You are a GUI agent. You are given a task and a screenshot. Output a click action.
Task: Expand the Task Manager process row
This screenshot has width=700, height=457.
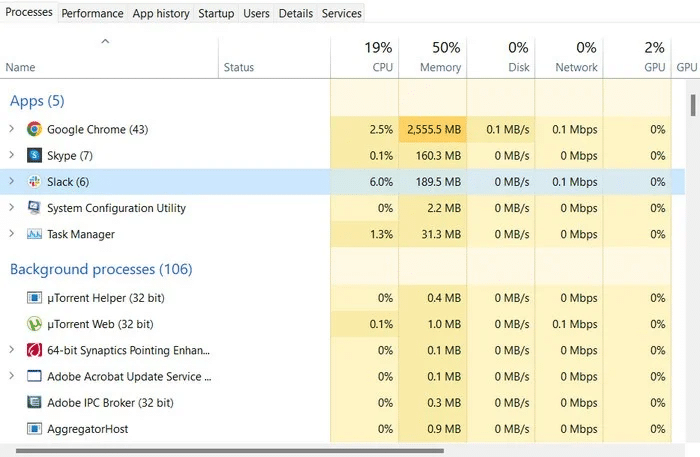coord(12,234)
